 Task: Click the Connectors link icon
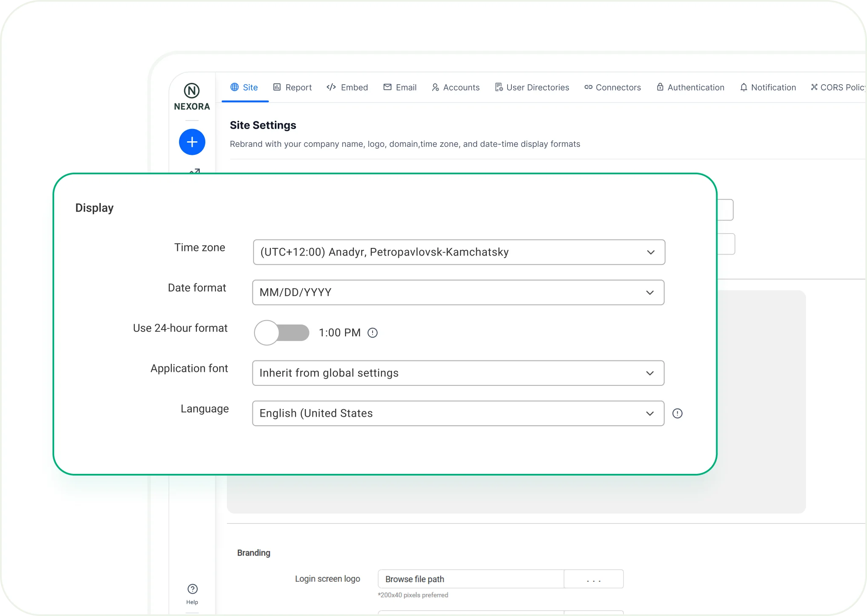(588, 87)
